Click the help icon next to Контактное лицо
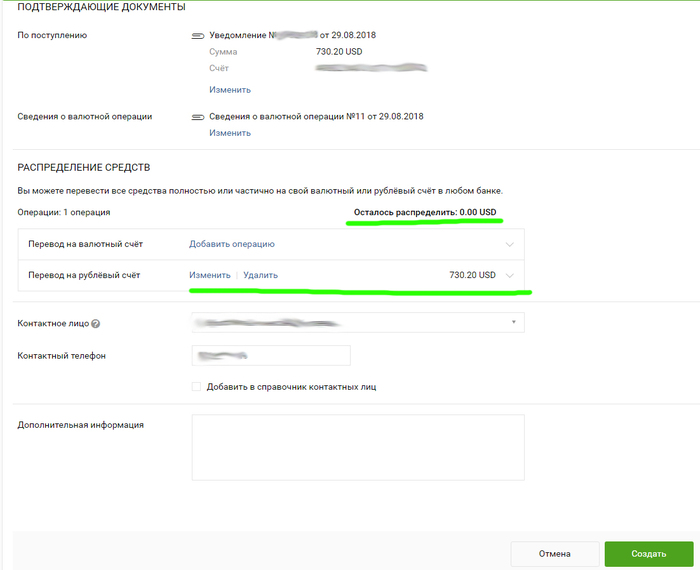 pyautogui.click(x=96, y=324)
